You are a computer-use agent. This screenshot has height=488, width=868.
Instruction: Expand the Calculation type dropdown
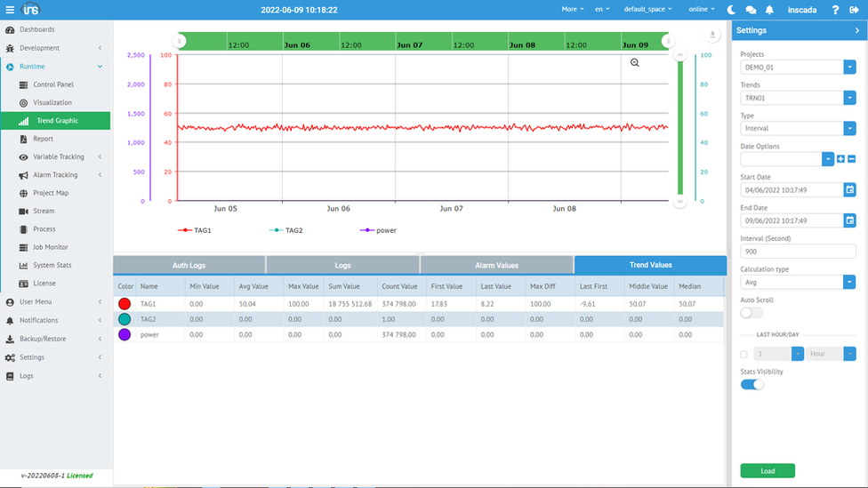click(x=849, y=282)
